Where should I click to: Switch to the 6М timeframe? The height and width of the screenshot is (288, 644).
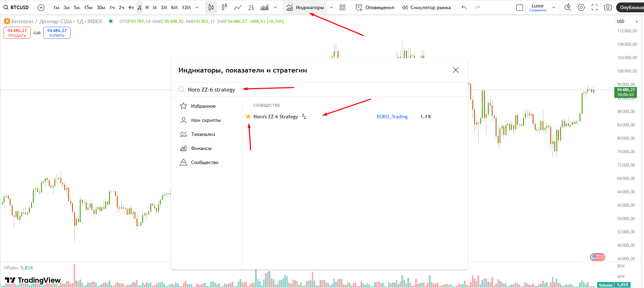coord(174,7)
